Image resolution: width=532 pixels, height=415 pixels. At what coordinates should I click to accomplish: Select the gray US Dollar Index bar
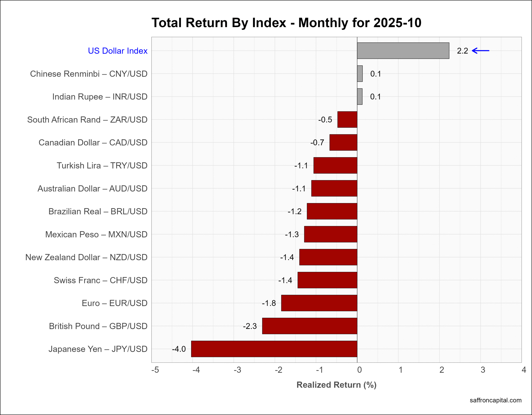coord(403,51)
